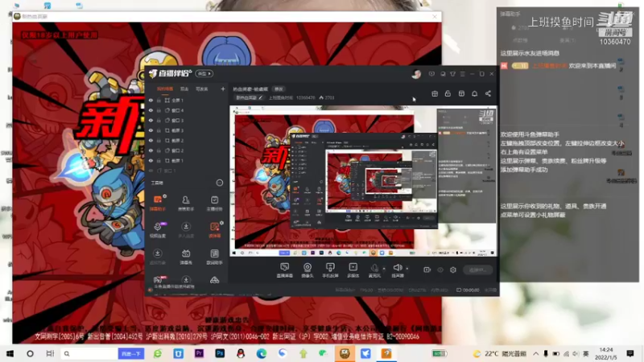Screen dimensions: 644x362
Task: Switch to the first scene tab
Action: pos(165,88)
